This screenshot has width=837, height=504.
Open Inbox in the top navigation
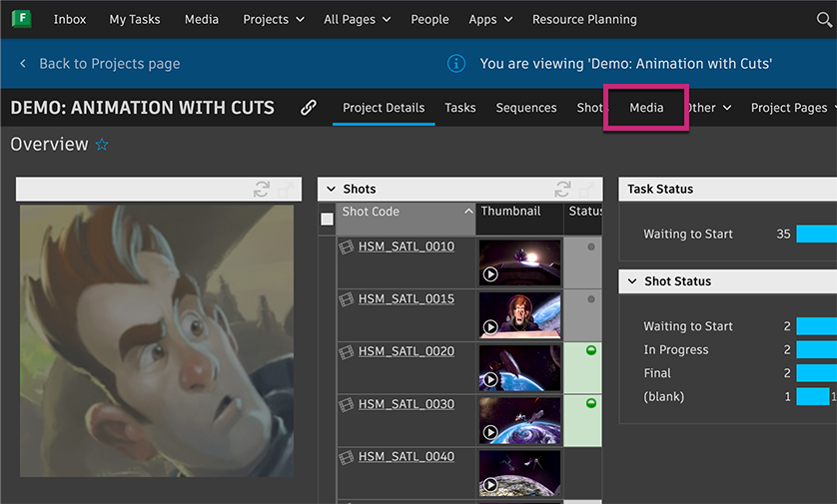tap(70, 20)
